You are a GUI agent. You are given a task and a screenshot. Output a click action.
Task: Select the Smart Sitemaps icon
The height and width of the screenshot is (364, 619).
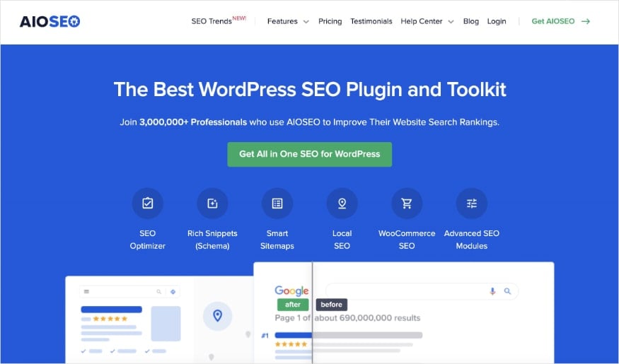pos(277,203)
